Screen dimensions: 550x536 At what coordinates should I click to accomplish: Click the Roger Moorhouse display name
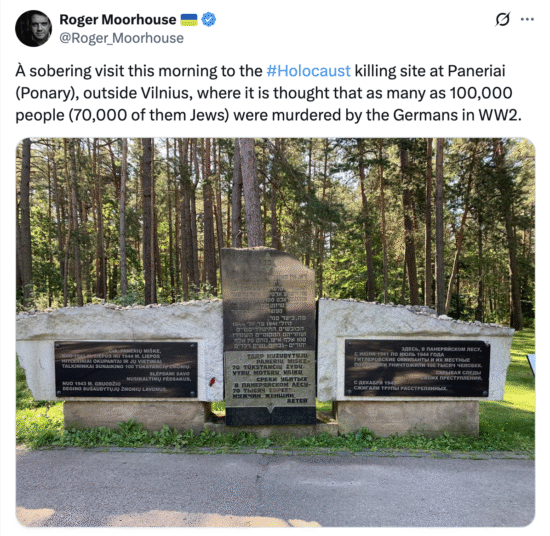pos(118,20)
